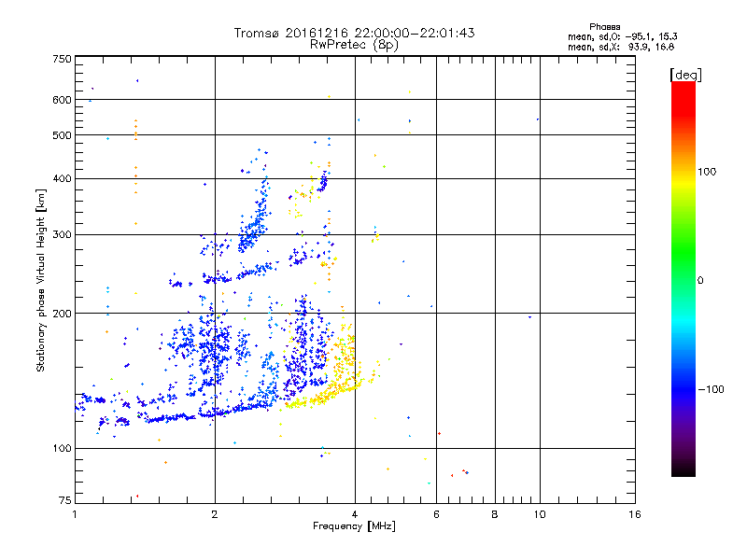Click the y-axis tick label '400'
The width and height of the screenshot is (747, 560).
tap(62, 179)
